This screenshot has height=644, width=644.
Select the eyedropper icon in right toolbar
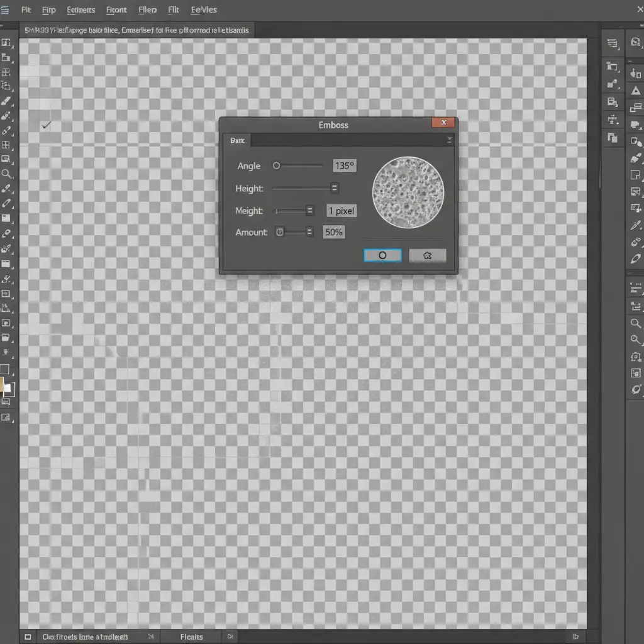click(x=635, y=225)
